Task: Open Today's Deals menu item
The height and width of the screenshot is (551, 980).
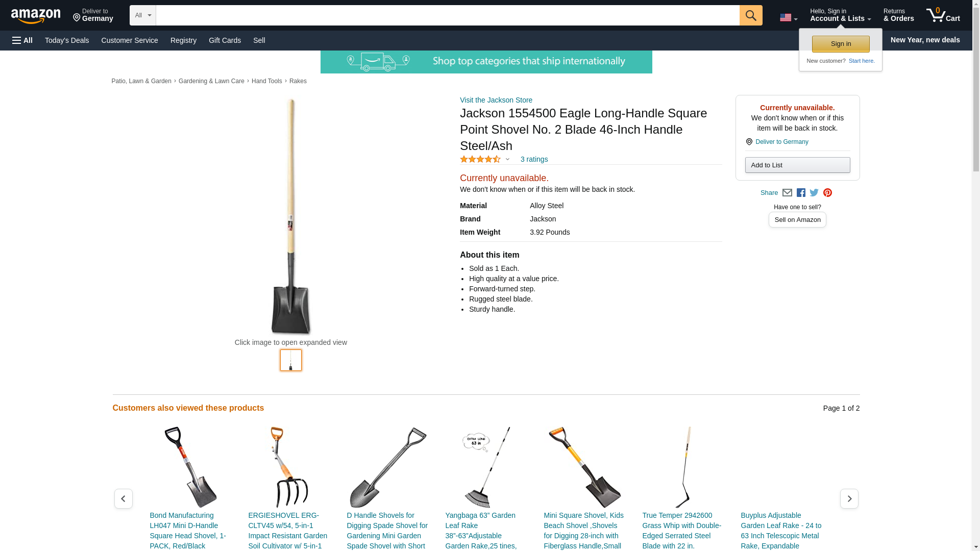Action: [67, 40]
